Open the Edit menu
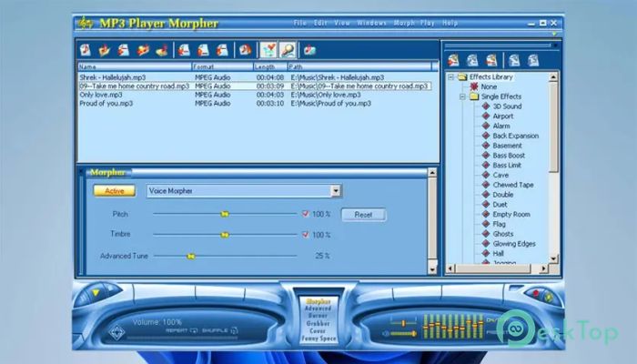Image resolution: width=637 pixels, height=364 pixels. coord(320,23)
